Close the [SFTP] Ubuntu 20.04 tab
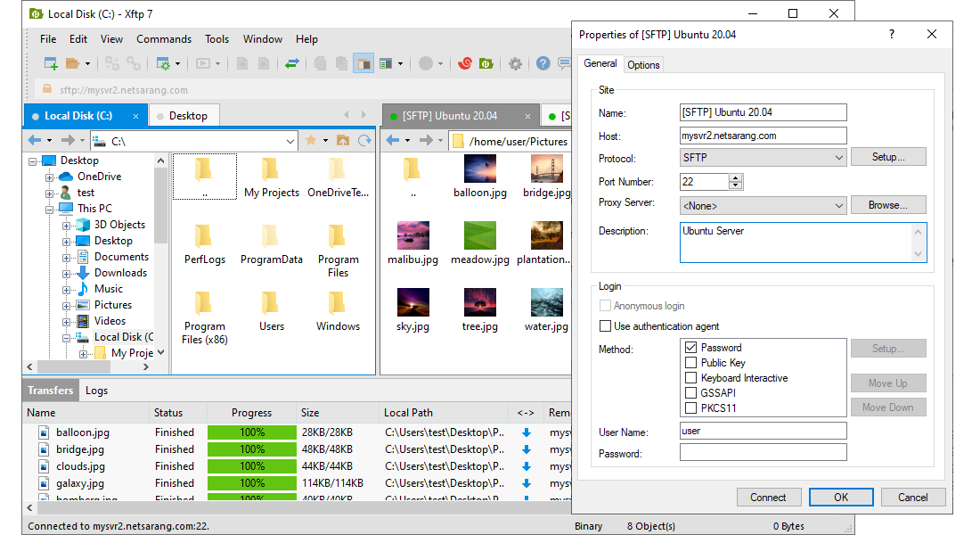 point(527,117)
